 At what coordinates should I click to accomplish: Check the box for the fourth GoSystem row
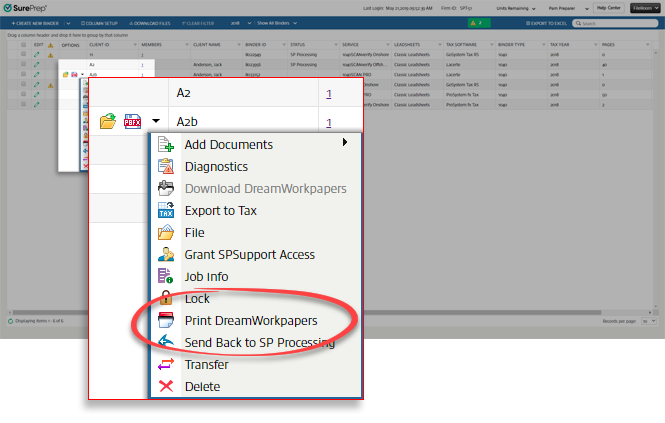click(x=23, y=84)
